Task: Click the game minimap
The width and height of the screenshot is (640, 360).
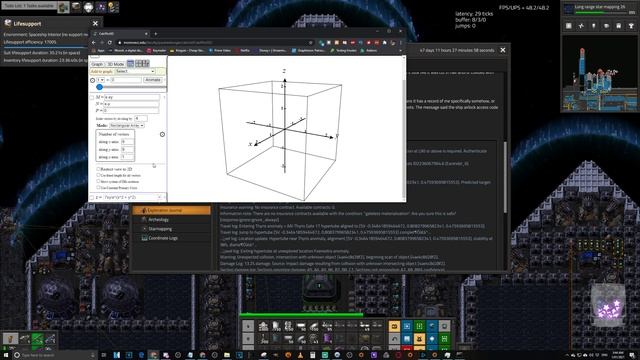Action: tap(600, 73)
